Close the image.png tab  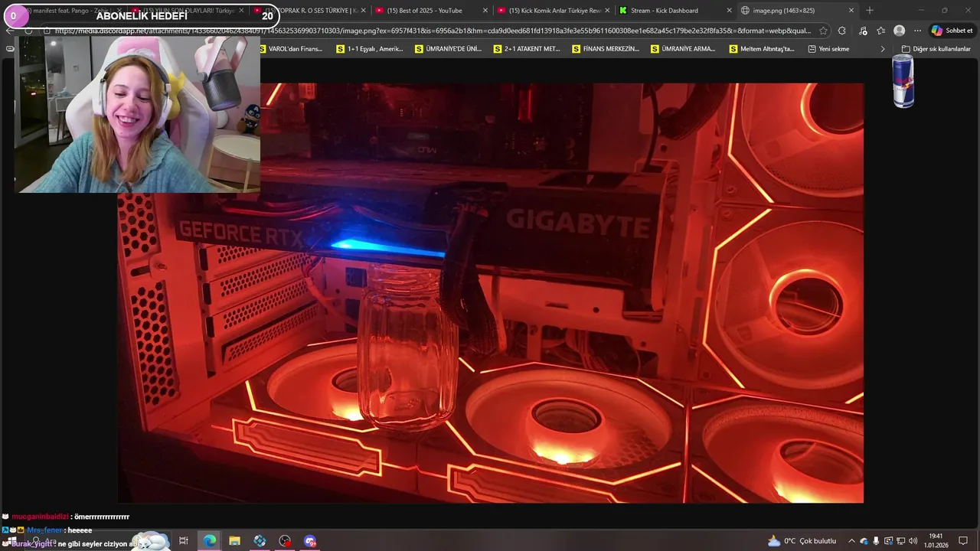[x=851, y=11]
